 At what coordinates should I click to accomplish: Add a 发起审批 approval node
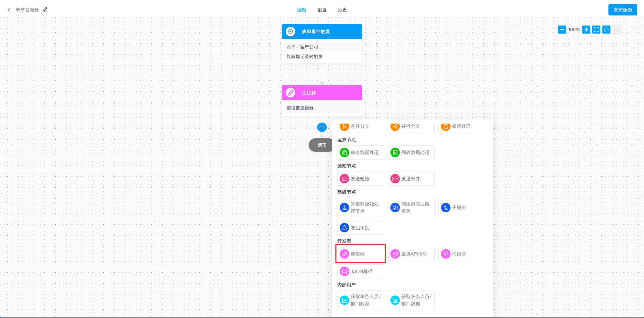tap(360, 228)
